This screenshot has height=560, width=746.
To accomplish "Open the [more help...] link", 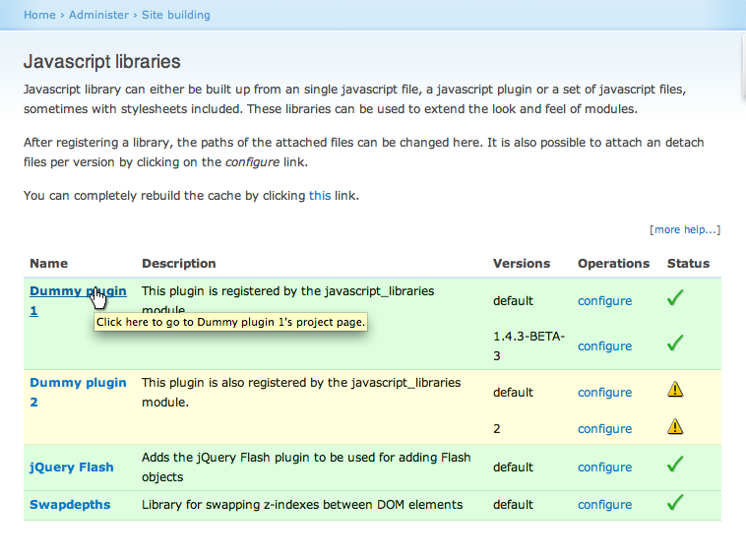I will pos(685,229).
